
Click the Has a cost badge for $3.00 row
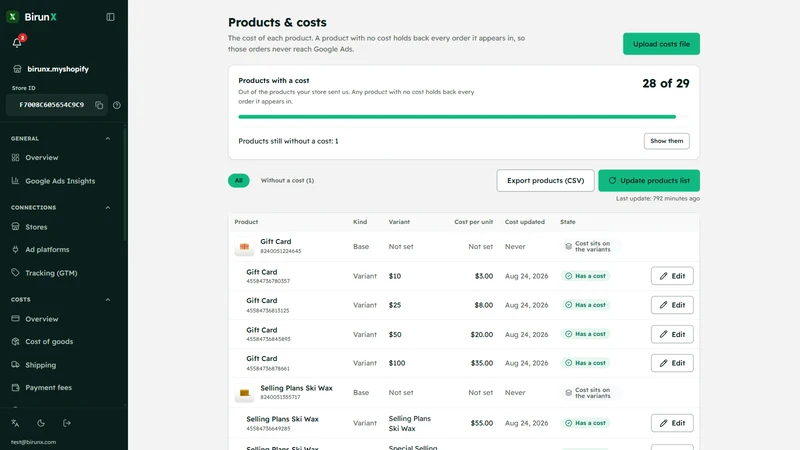coord(585,276)
